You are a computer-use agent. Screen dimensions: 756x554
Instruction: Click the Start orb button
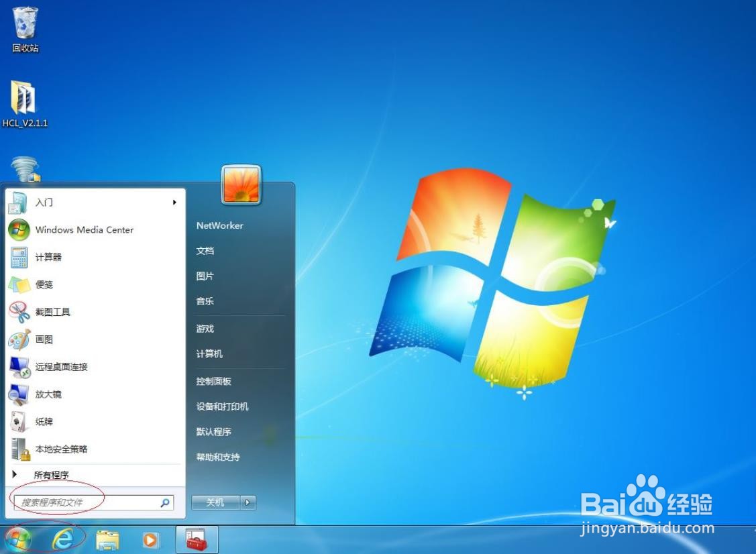click(x=17, y=539)
